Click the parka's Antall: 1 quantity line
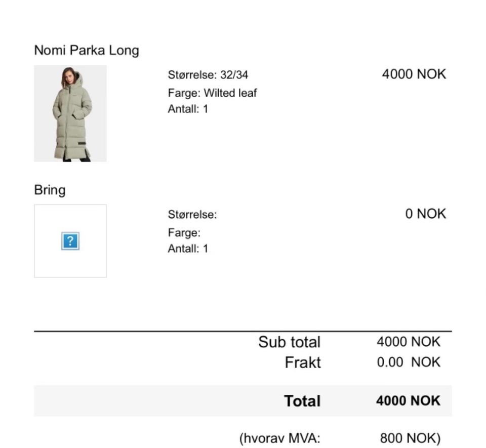 pyautogui.click(x=188, y=109)
